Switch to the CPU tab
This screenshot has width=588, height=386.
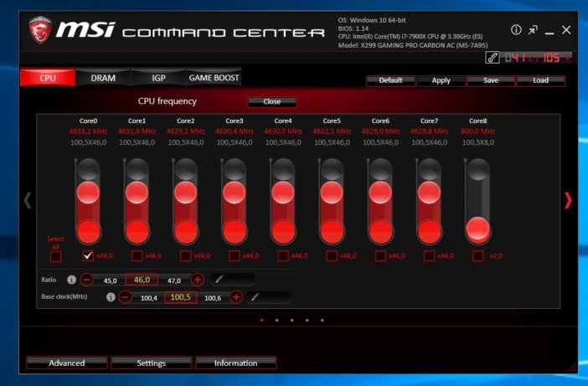click(x=48, y=78)
